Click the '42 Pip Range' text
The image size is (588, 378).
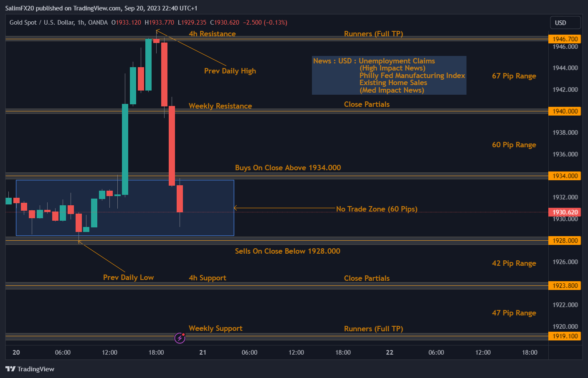tap(514, 263)
